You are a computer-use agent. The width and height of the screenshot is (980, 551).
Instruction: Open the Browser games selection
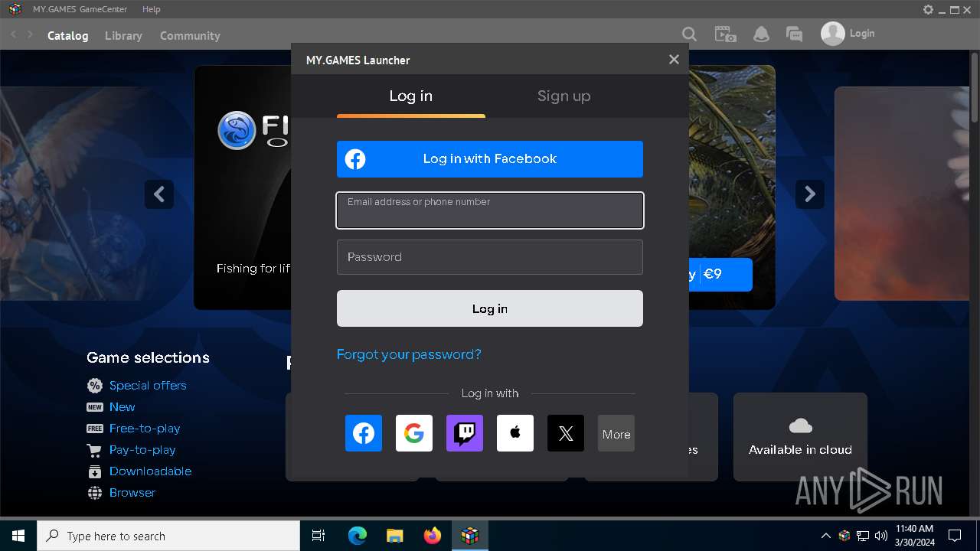pyautogui.click(x=132, y=493)
